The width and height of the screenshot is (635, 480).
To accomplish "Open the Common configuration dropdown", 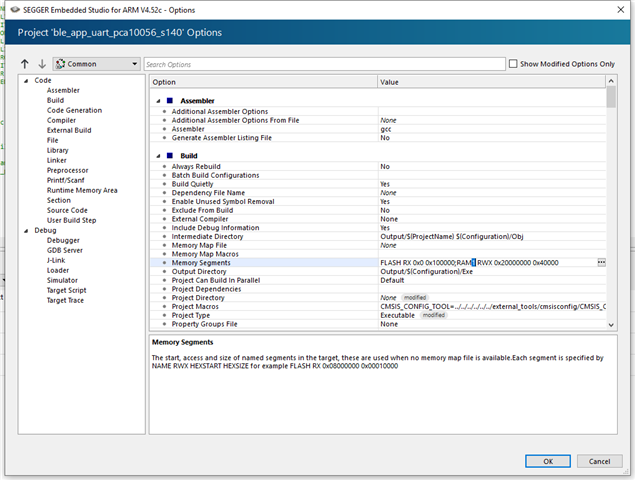I will [96, 64].
